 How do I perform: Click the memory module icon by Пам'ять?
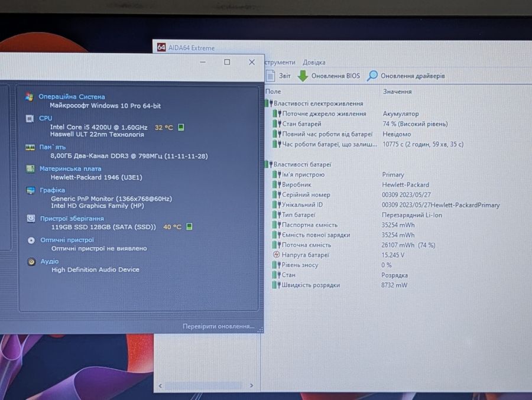30,147
